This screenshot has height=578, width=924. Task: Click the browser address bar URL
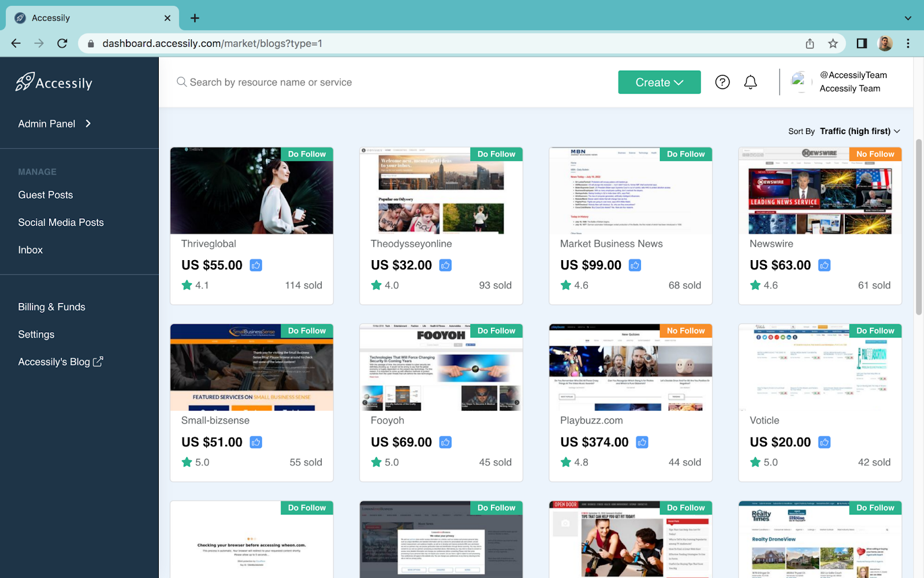(x=212, y=43)
